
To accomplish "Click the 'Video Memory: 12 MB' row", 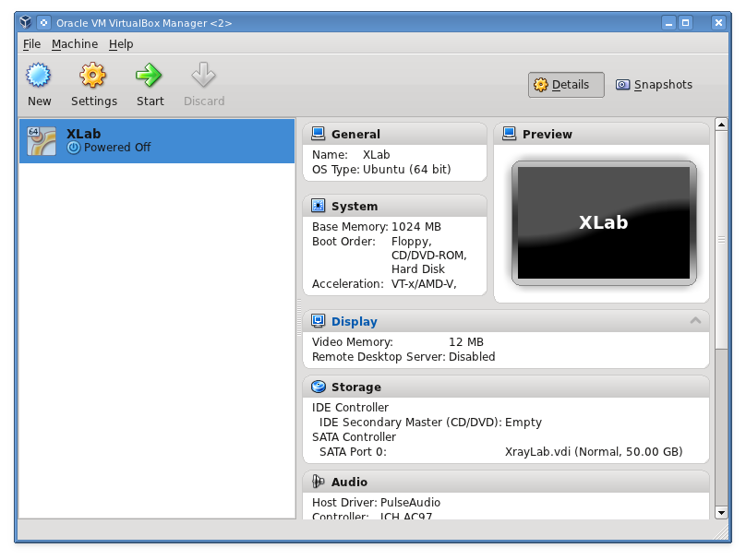I will [x=398, y=341].
